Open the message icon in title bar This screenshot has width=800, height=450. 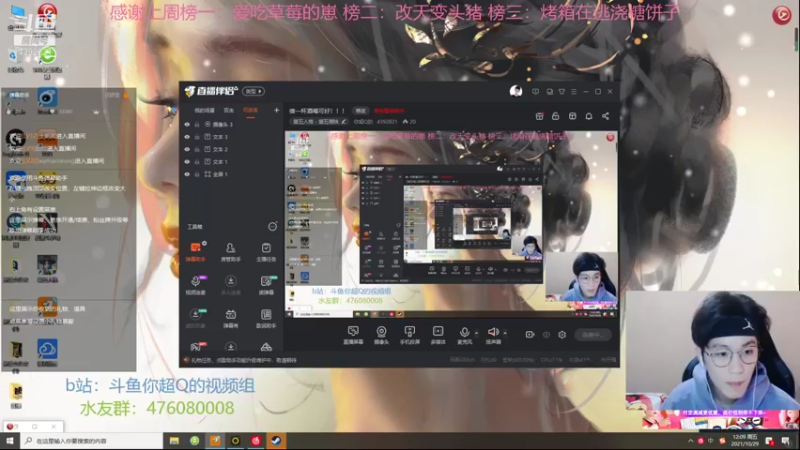pos(535,92)
